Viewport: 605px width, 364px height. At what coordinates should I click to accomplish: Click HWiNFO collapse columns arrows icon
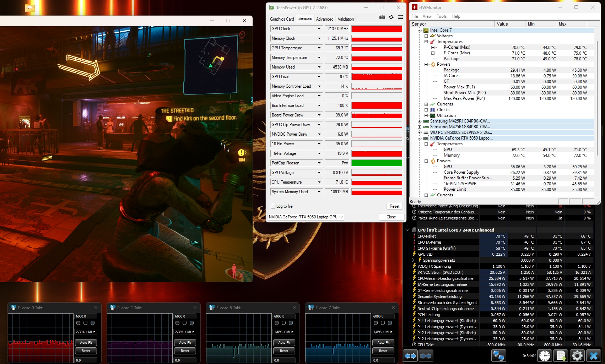click(426, 355)
